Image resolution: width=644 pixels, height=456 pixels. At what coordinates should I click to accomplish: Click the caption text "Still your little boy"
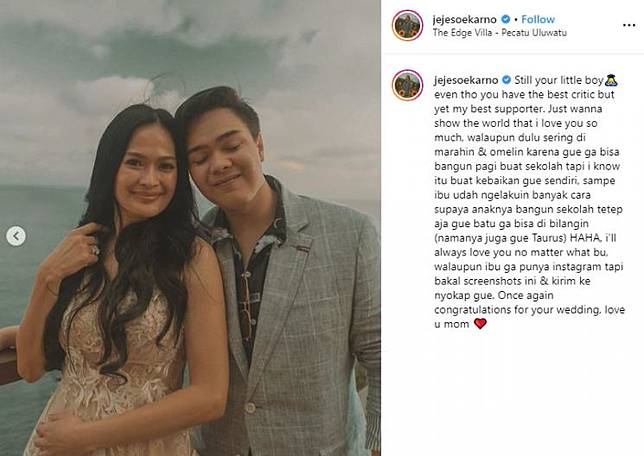click(559, 80)
